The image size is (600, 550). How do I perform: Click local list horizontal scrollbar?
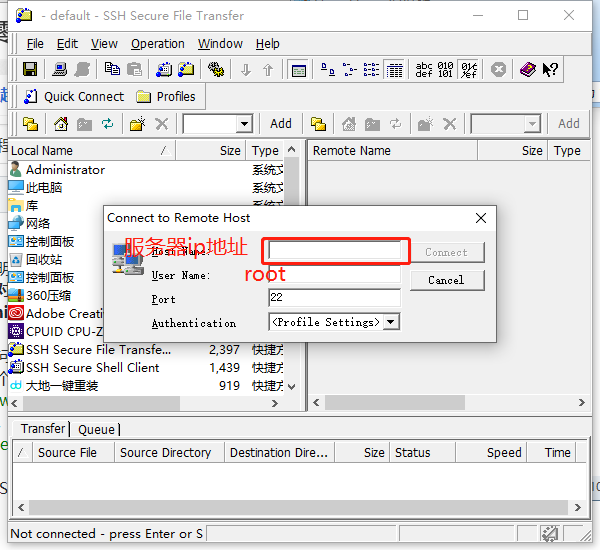101,403
